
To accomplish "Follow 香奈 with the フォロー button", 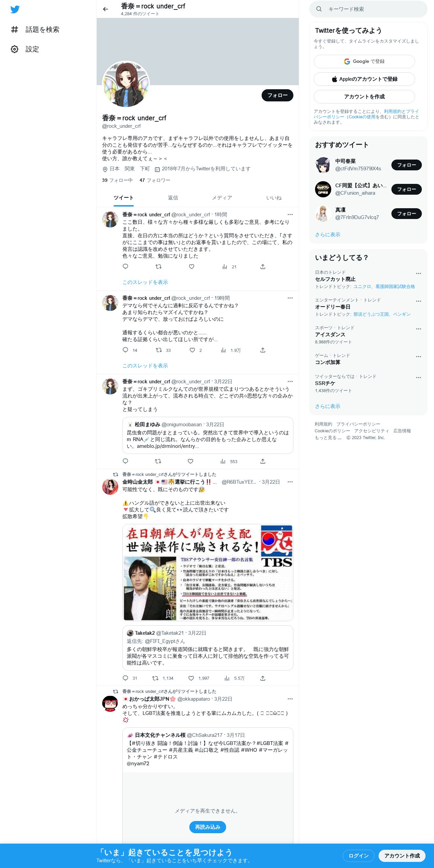I will pos(278,95).
